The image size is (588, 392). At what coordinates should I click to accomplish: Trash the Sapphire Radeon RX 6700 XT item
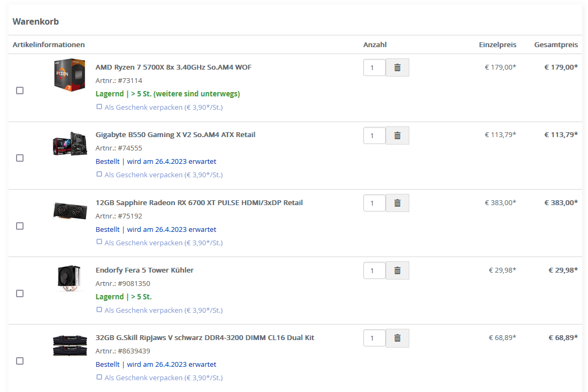398,203
